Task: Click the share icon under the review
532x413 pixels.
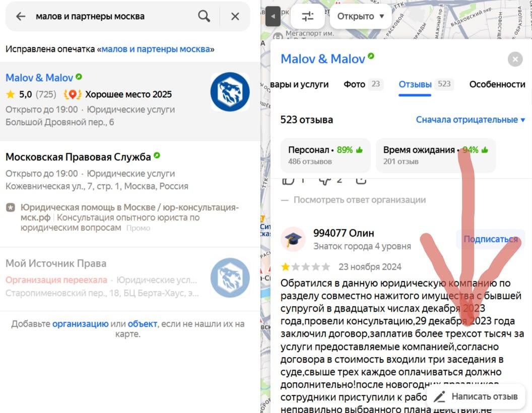Action: (x=361, y=181)
